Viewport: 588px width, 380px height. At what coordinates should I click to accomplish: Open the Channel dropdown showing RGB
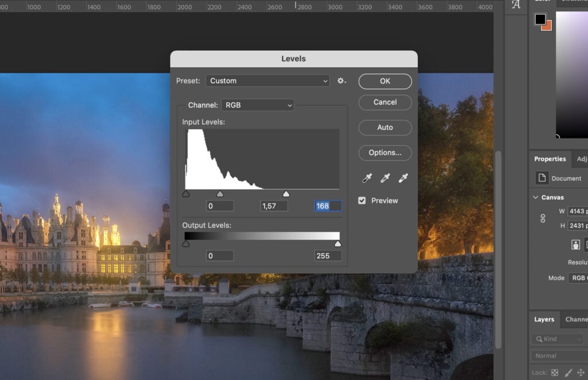pos(257,105)
